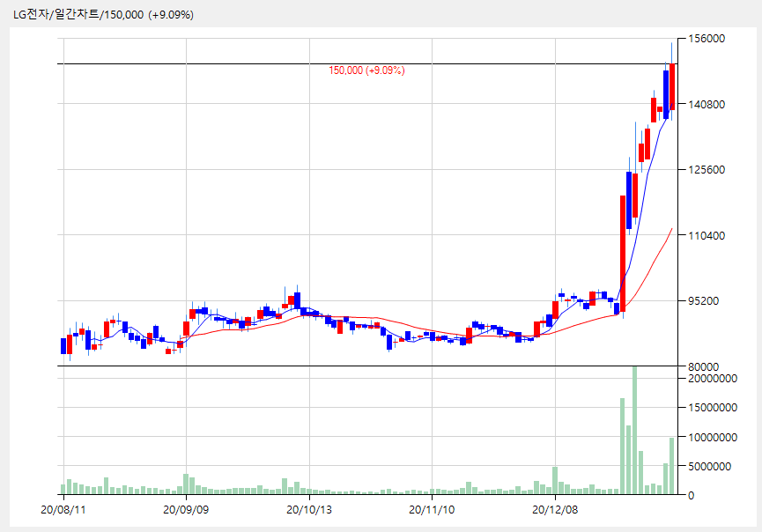Click the 20/12/08 date label

[x=555, y=510]
